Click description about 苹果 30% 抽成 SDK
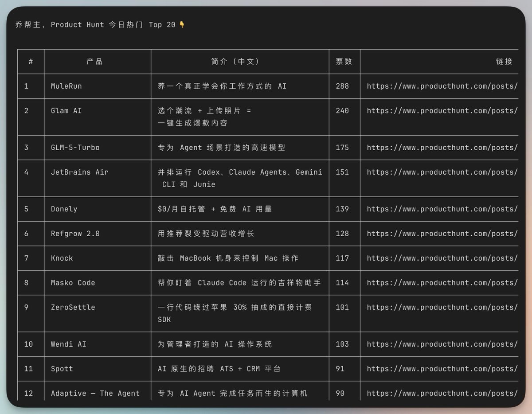This screenshot has width=532, height=414. tap(235, 313)
